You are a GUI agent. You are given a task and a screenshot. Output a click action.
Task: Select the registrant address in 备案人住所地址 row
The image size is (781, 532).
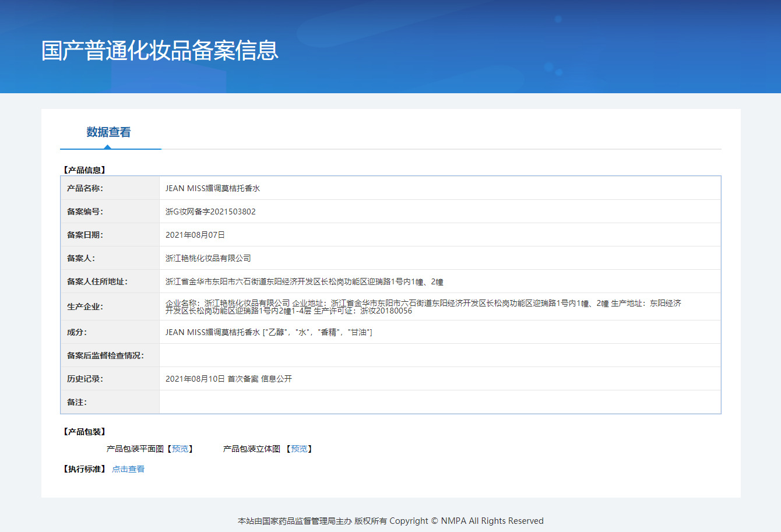click(x=304, y=282)
